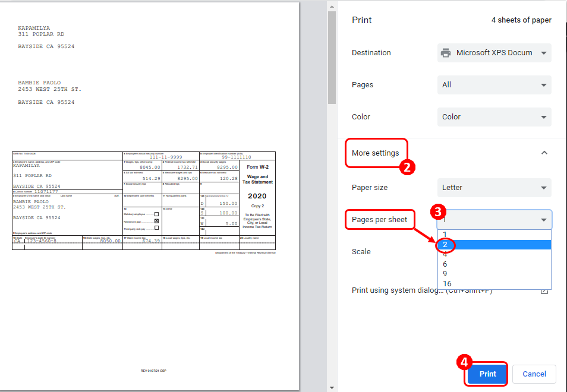
Task: Click 'BAMBIE PAOLO' address text at top
Action: [39, 83]
